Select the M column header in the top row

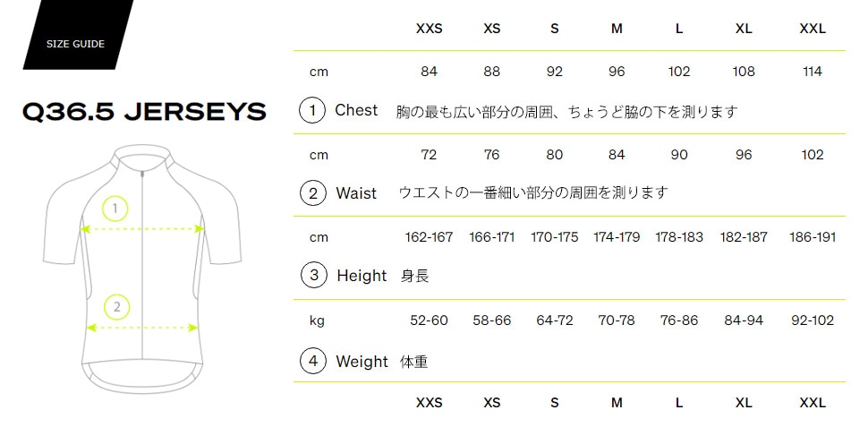point(617,29)
